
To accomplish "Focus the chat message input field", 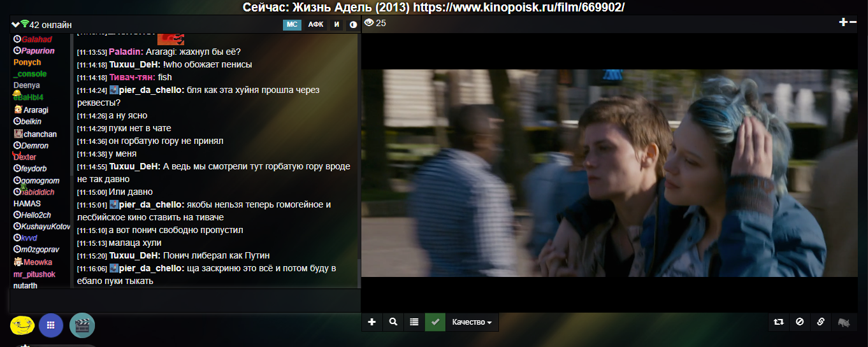I will click(x=185, y=301).
